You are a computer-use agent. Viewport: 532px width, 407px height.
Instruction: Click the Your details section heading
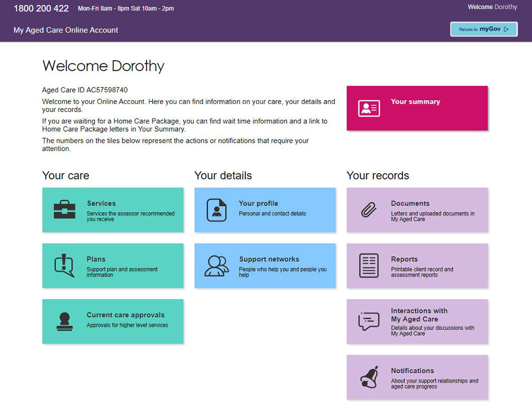(x=223, y=175)
